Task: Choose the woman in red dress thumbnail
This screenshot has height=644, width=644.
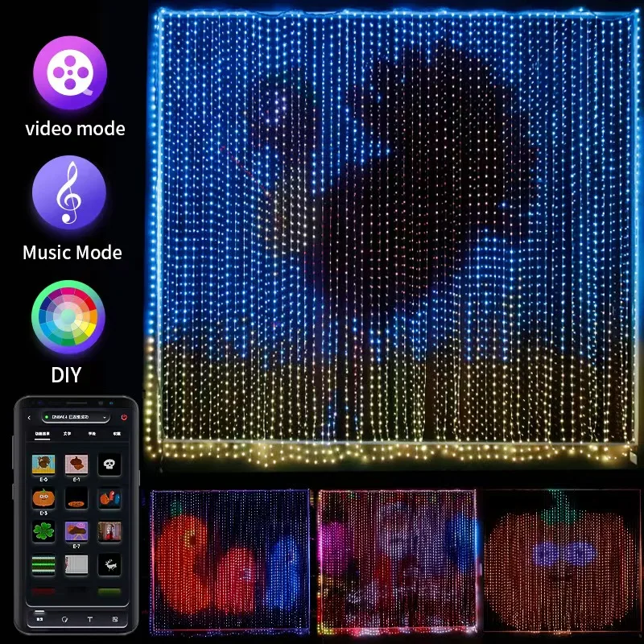Action: coord(109,531)
